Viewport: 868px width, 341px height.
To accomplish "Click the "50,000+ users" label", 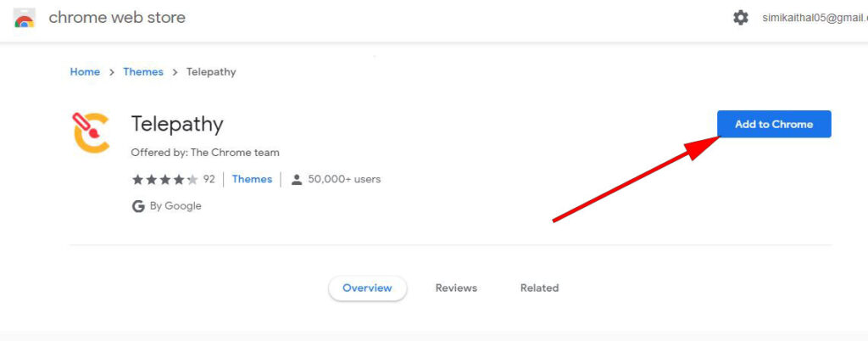I will tap(344, 180).
